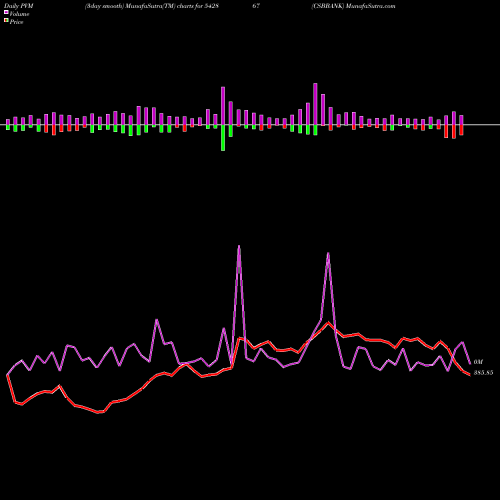500x500 pixels.
Task: Click the 385.85 price value label
Action: 483,373
